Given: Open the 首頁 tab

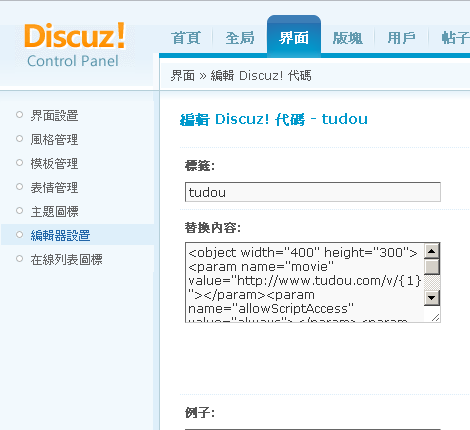Looking at the screenshot, I should (x=186, y=38).
